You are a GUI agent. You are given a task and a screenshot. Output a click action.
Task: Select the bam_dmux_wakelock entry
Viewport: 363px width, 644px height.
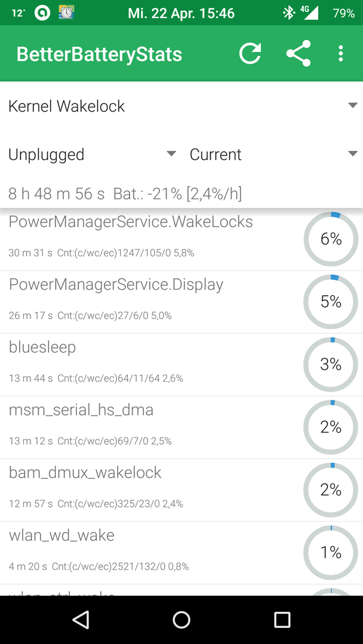coord(181,490)
